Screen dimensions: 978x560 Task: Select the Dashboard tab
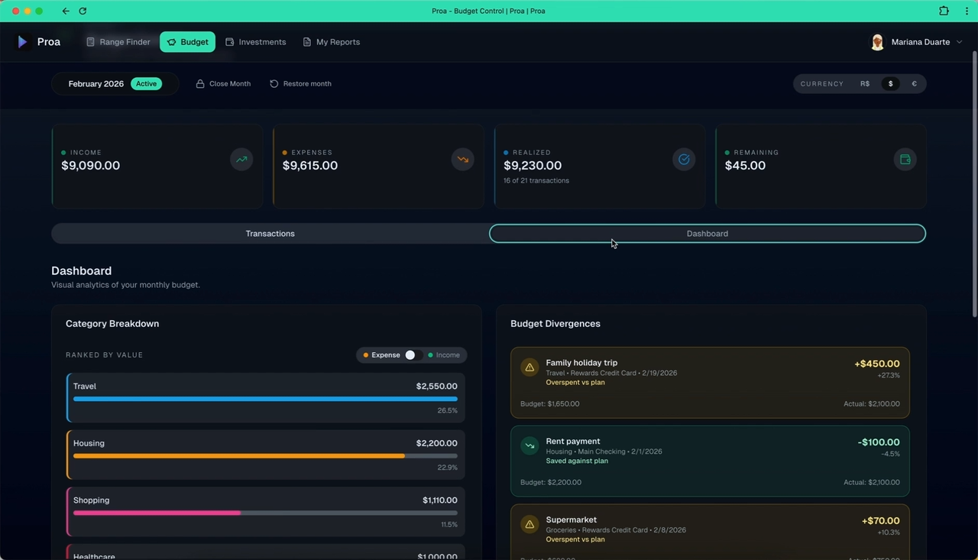tap(707, 233)
